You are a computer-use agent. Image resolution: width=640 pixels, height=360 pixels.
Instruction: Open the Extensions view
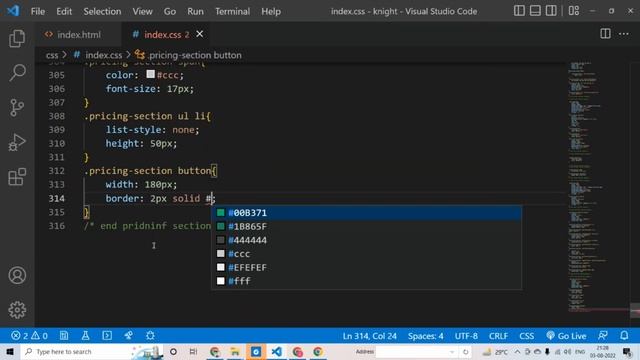pyautogui.click(x=17, y=177)
